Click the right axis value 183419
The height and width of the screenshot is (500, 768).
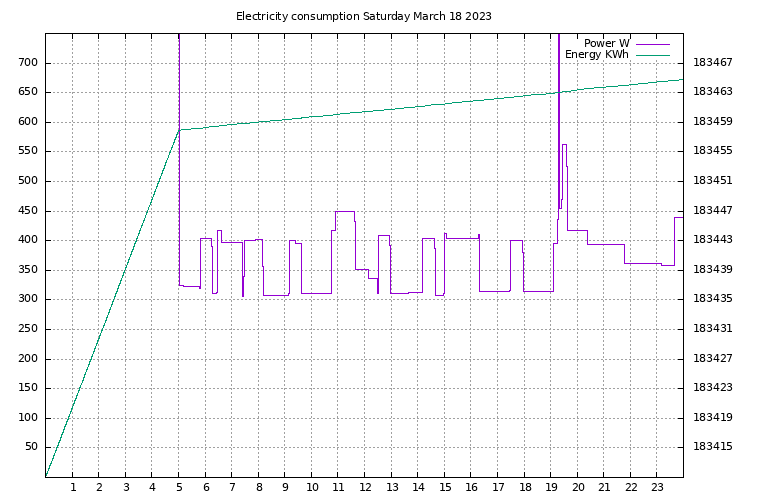(713, 417)
